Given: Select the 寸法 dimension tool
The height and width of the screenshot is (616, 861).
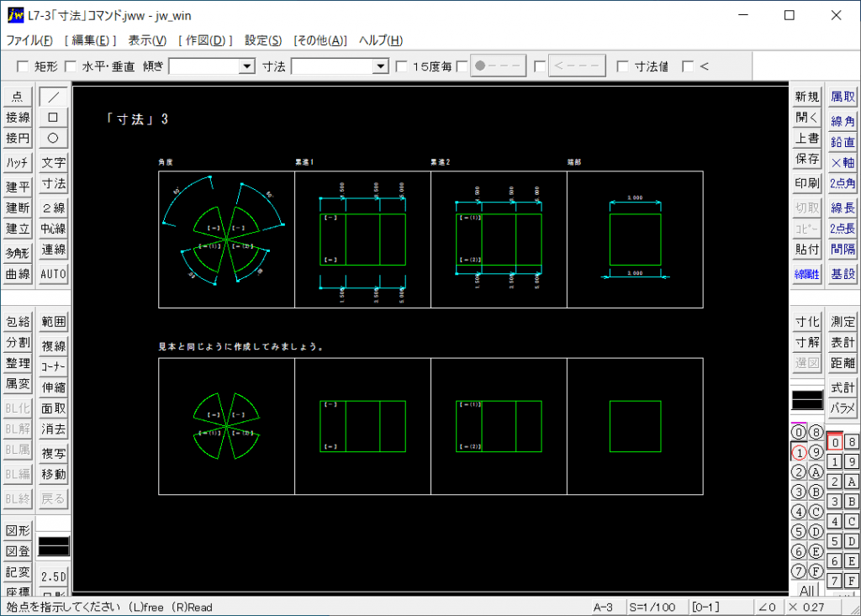Looking at the screenshot, I should [x=53, y=184].
